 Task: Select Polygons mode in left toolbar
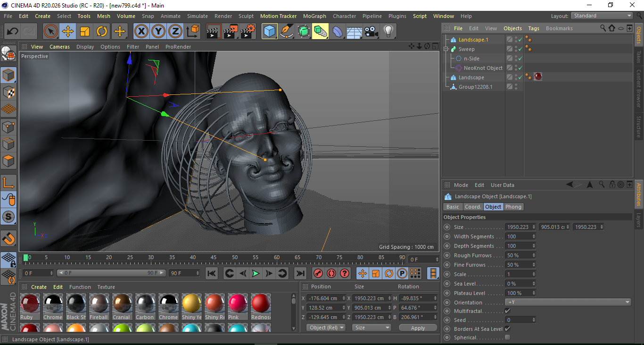(8, 161)
